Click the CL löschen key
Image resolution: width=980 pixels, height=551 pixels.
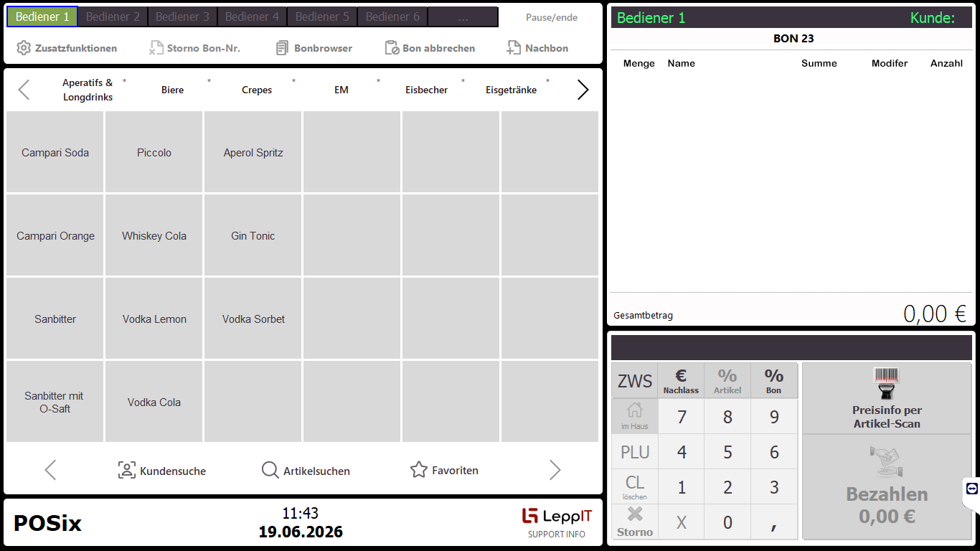tap(634, 486)
